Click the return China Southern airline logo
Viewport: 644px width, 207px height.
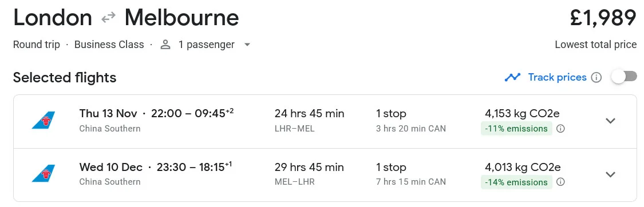43,173
